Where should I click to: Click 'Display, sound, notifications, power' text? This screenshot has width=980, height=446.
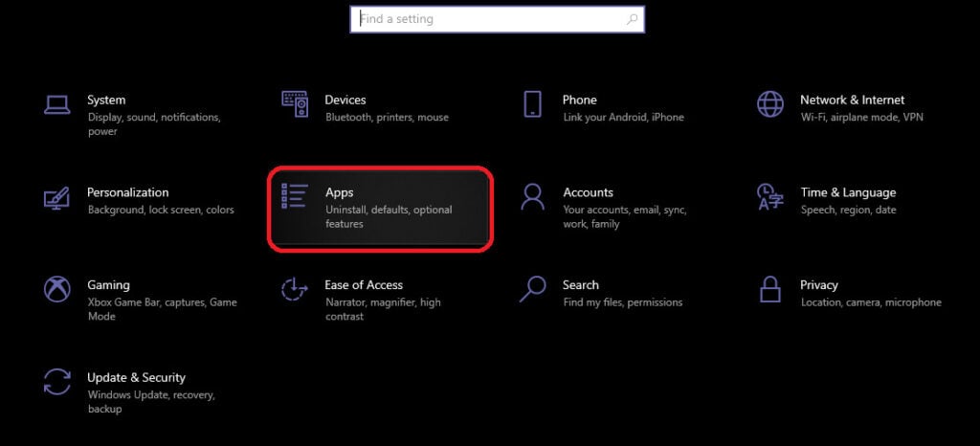click(154, 123)
